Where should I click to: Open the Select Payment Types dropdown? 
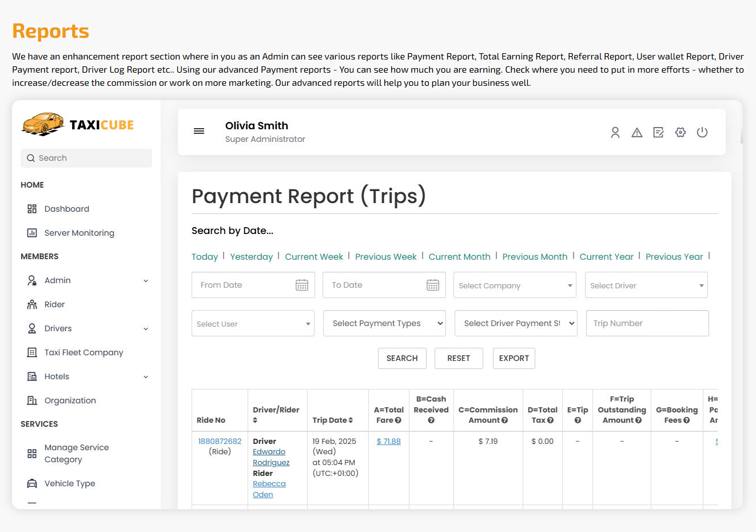384,323
